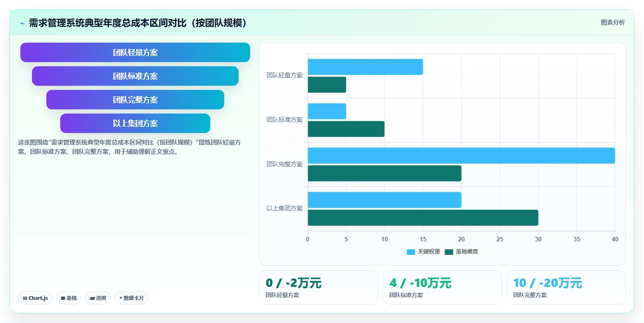Click the 落地难度 bar for 团队标准方案

coord(346,129)
